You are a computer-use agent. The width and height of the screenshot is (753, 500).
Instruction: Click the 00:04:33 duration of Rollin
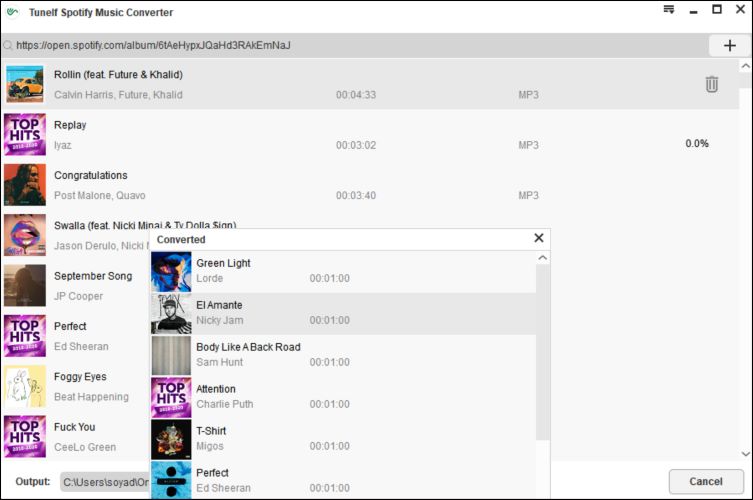click(356, 95)
